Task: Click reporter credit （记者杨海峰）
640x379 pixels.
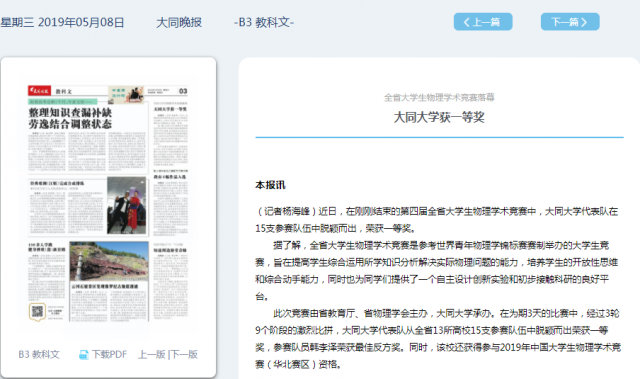Action: [x=286, y=211]
